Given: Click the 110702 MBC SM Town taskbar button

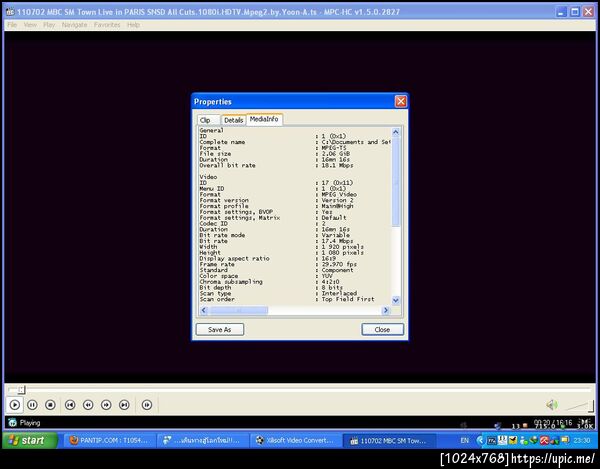Looking at the screenshot, I should tap(388, 441).
